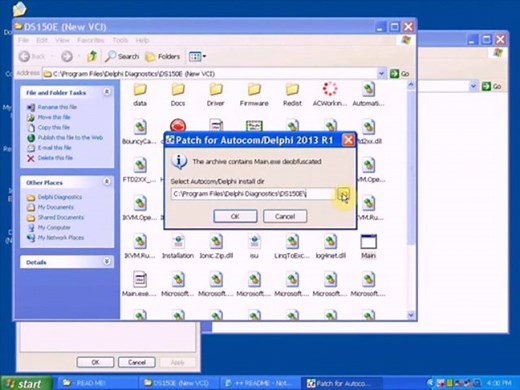520x390 pixels.
Task: Click the file list scroll up arrow
Action: click(411, 85)
